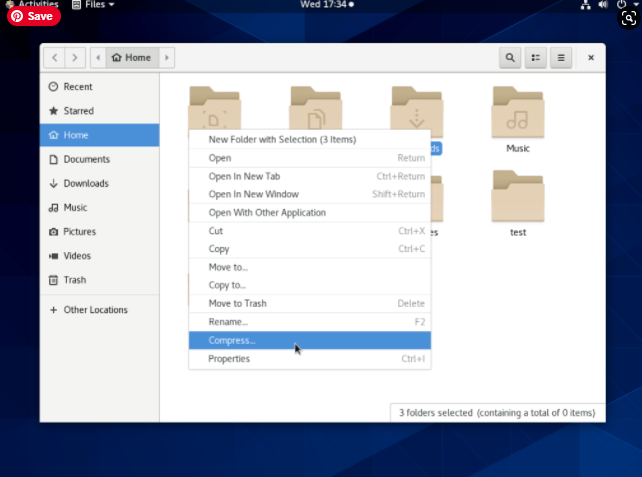Screen dimensions: 642x477
Task: Select Home in the sidebar
Action: coord(99,135)
